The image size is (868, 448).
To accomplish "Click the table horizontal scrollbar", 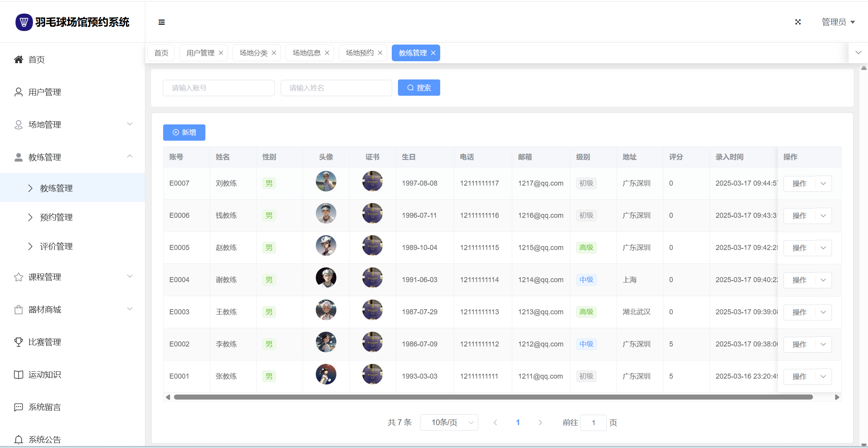I will click(493, 397).
